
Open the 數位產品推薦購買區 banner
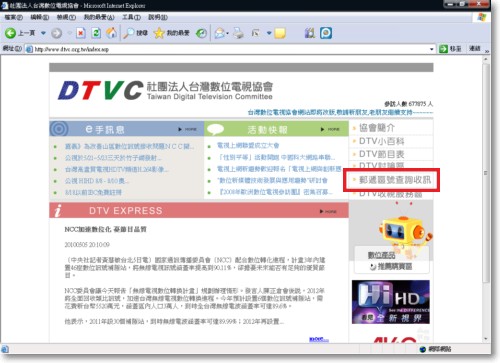click(391, 261)
